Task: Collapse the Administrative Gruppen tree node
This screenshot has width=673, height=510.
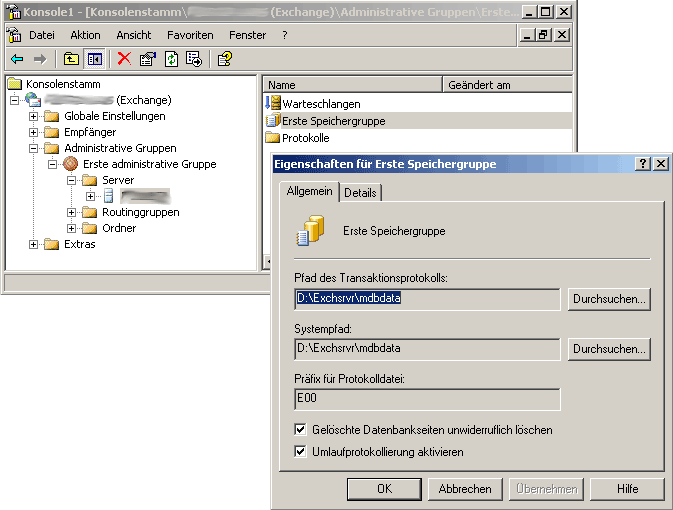Action: coord(34,148)
